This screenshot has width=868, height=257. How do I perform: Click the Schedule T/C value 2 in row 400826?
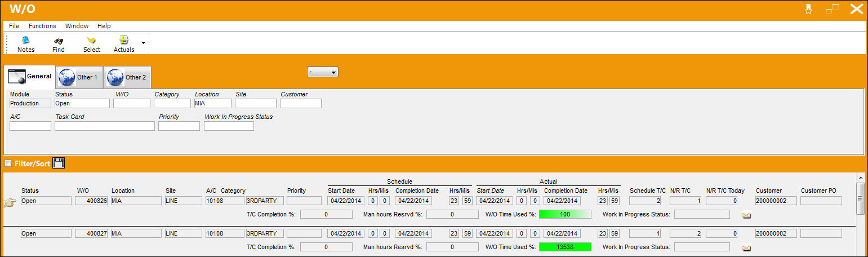(x=645, y=201)
